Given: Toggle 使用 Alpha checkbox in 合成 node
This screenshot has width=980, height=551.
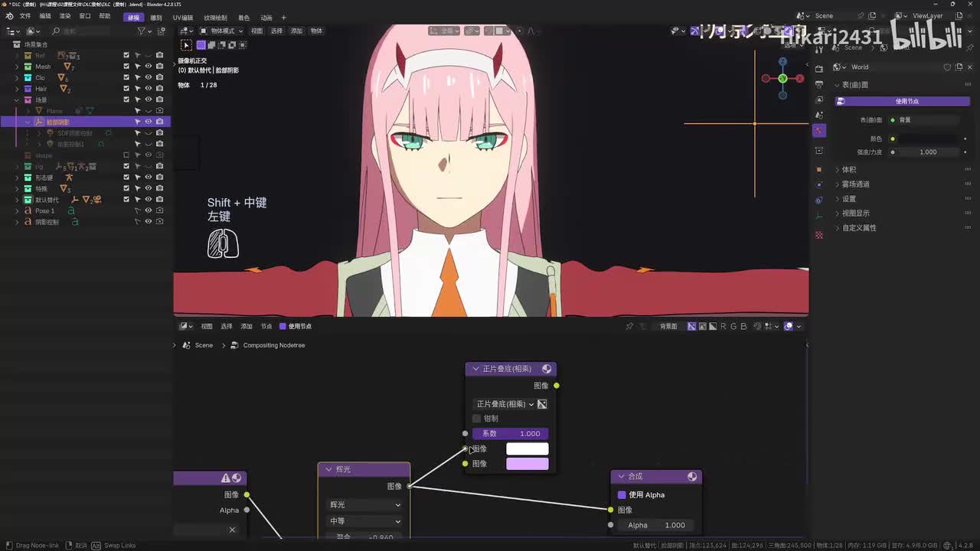Looking at the screenshot, I should (x=622, y=495).
